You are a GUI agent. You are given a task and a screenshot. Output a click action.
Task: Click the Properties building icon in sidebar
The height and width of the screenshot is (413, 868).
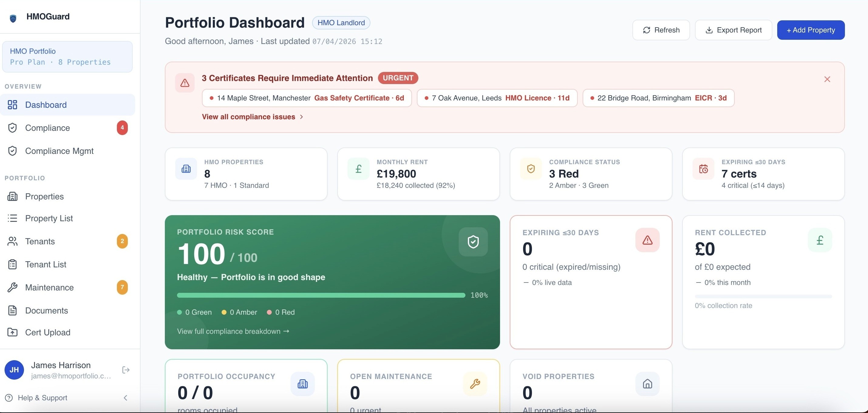12,196
